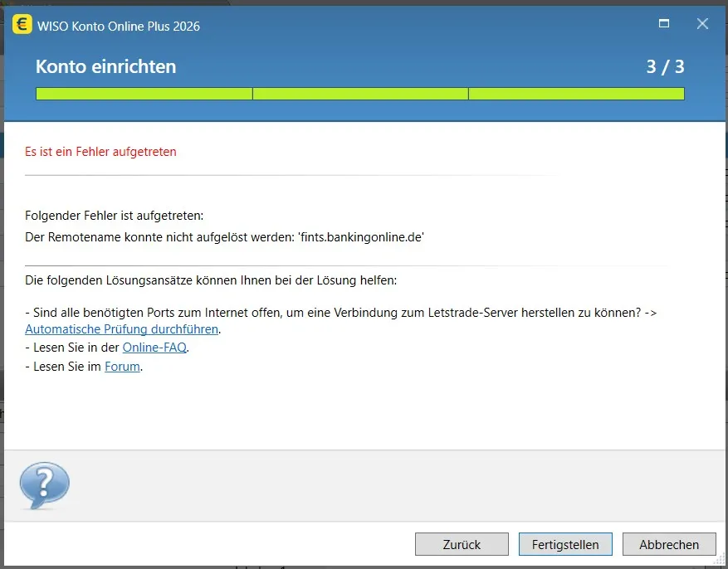
Task: Select the red Es ist ein Fehler aufgetreten text
Action: pos(100,152)
